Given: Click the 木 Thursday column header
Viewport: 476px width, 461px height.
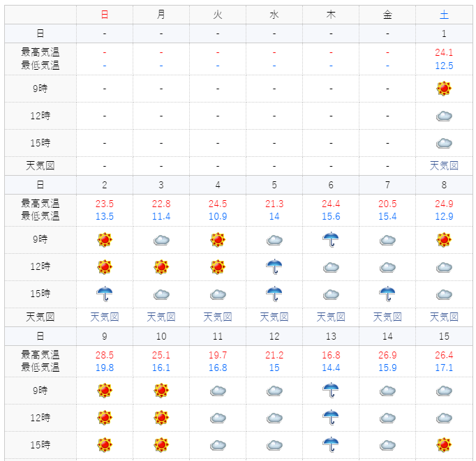Looking at the screenshot, I should click(x=331, y=15).
